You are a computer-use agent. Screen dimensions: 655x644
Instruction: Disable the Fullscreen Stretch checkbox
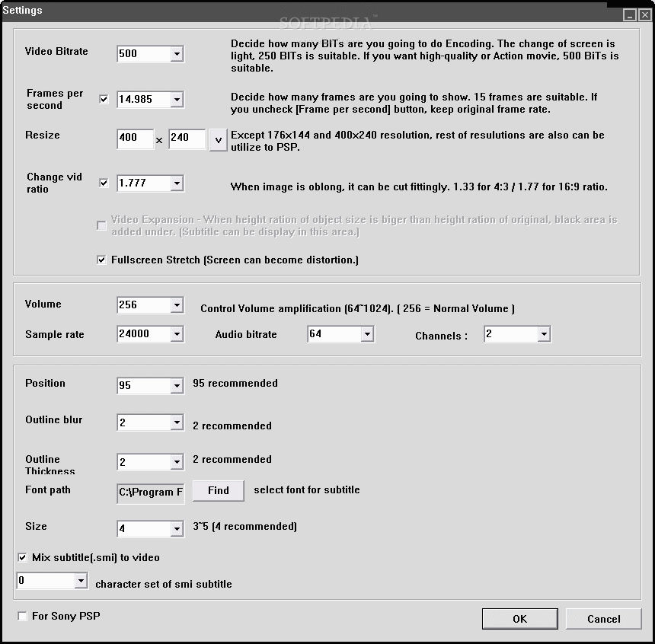click(x=101, y=260)
